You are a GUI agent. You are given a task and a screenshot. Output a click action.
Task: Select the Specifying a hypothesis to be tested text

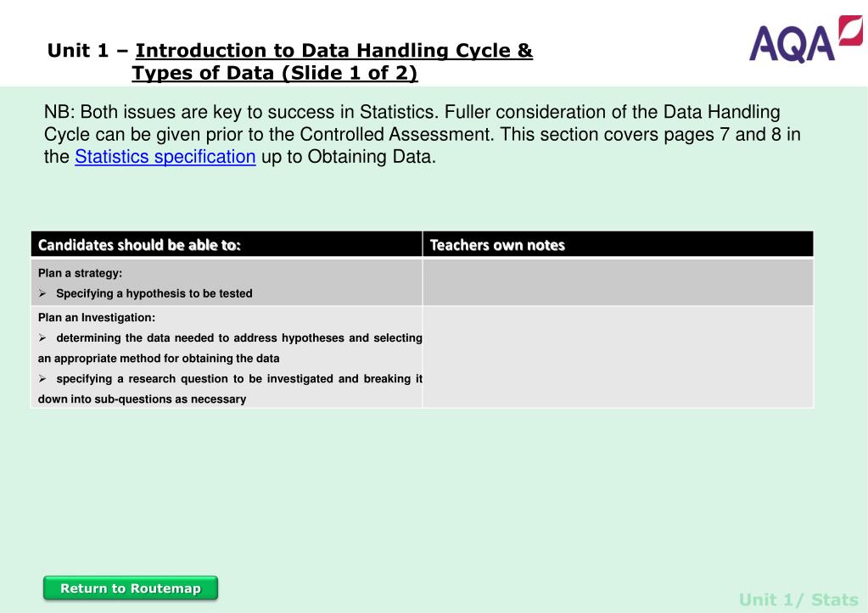(154, 293)
